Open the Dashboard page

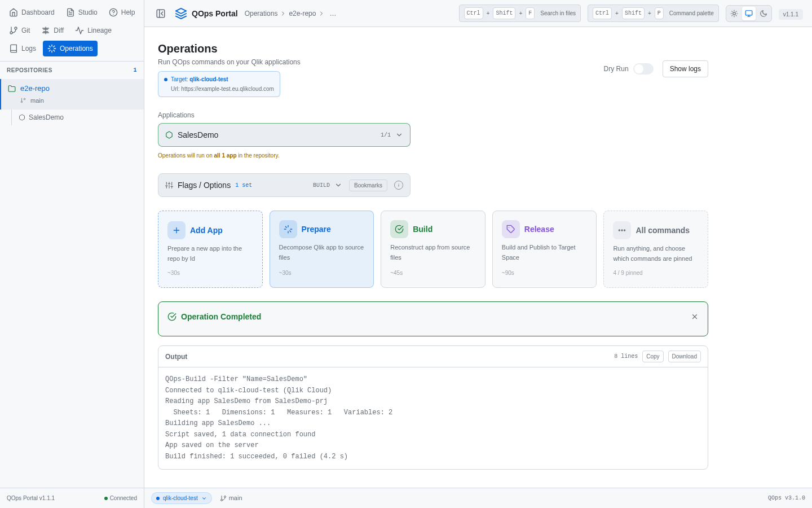coord(32,12)
